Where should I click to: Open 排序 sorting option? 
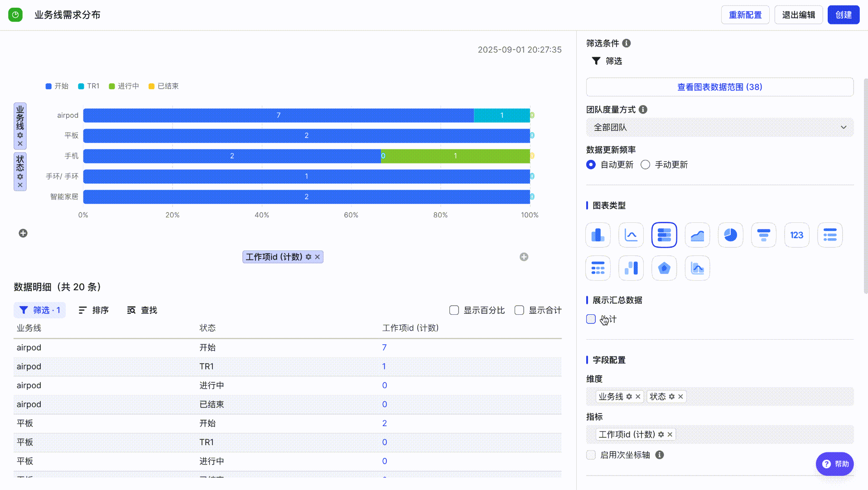point(94,310)
